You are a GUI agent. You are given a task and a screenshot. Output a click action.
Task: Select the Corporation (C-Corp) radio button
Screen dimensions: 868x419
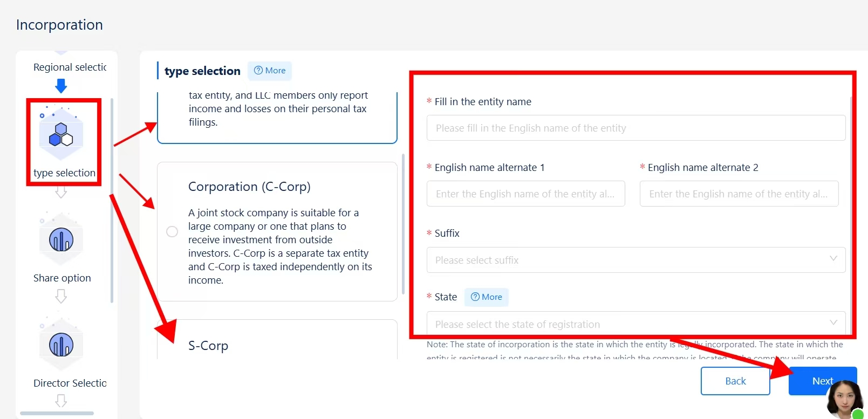click(172, 232)
